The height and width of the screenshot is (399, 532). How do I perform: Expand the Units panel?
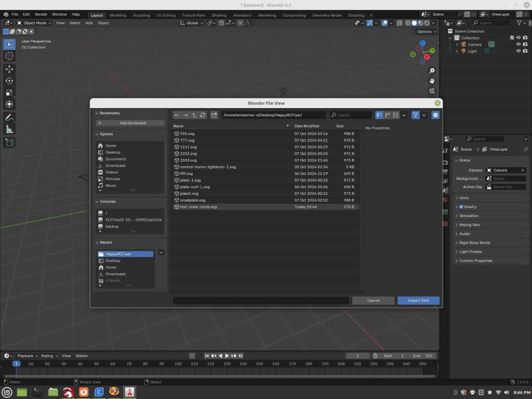point(490,198)
